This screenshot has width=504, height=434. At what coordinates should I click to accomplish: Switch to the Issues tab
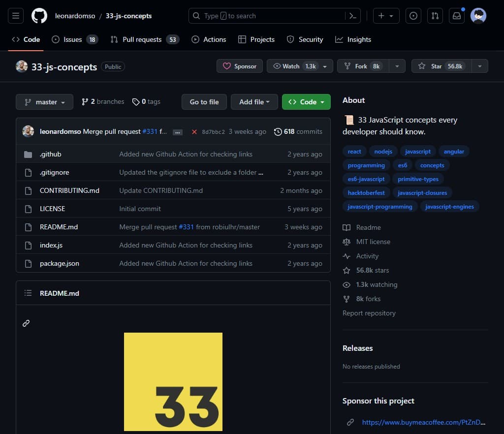pyautogui.click(x=72, y=39)
